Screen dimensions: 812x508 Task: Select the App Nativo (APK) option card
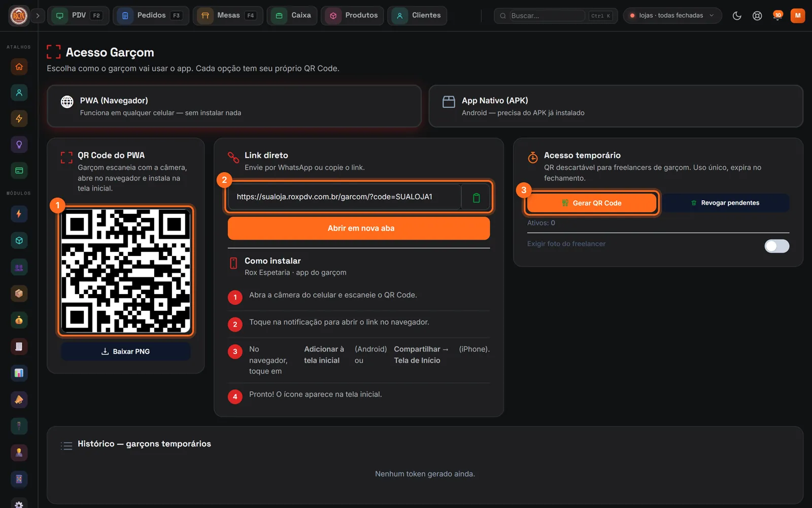point(616,106)
